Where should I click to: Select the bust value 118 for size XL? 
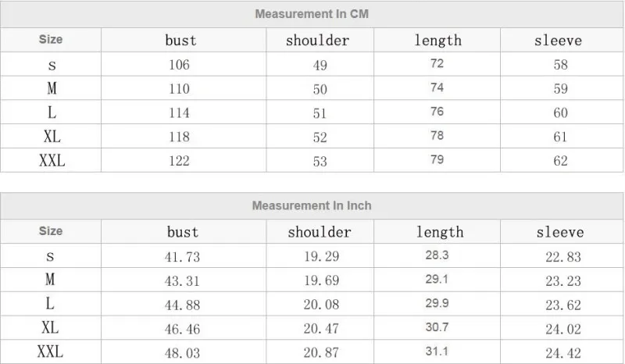pyautogui.click(x=179, y=137)
